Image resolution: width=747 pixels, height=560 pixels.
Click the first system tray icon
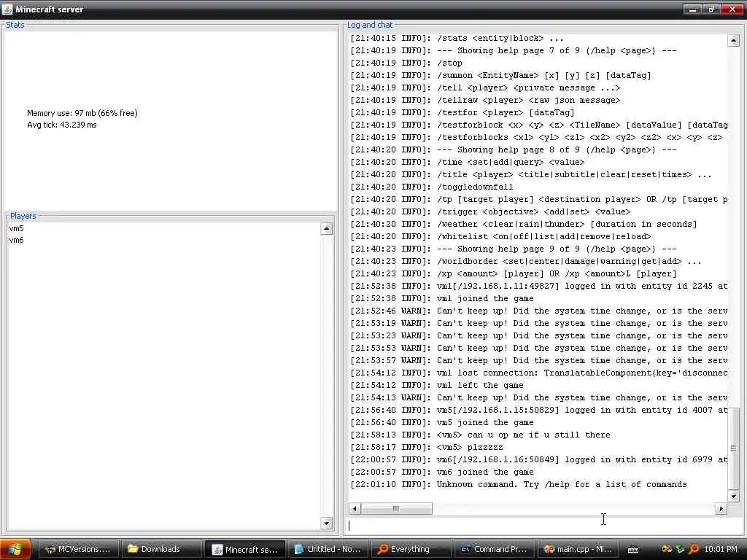click(x=667, y=549)
